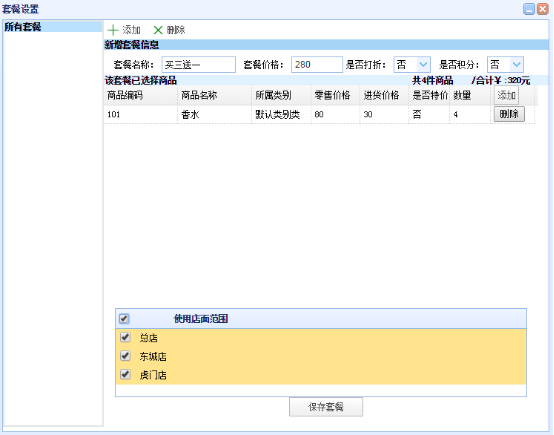
Task: Click the 保存套餐 button
Action: (326, 407)
